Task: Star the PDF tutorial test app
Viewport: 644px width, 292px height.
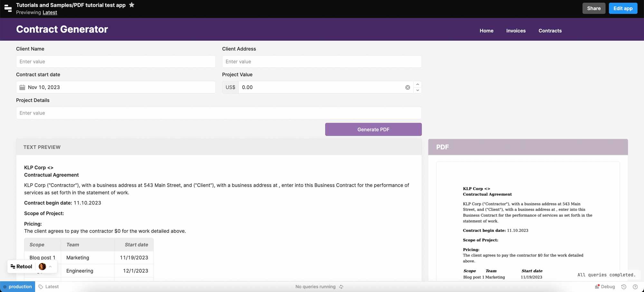Action: tap(132, 5)
